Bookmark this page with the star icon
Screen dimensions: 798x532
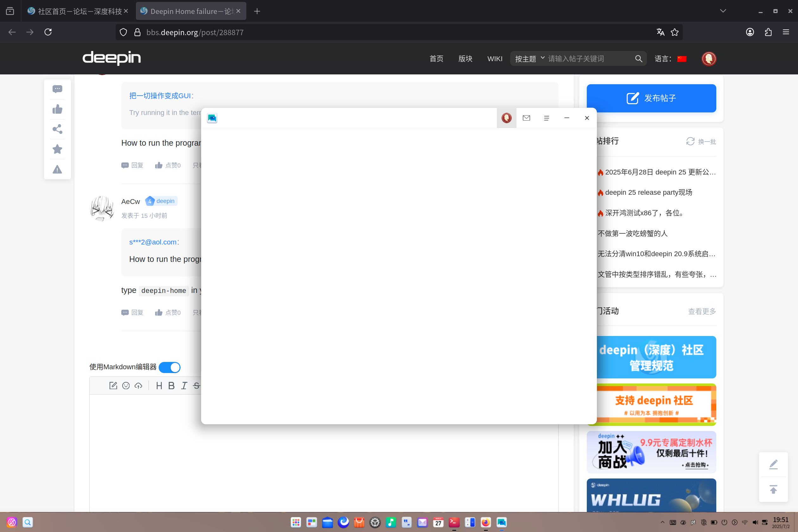pyautogui.click(x=674, y=32)
